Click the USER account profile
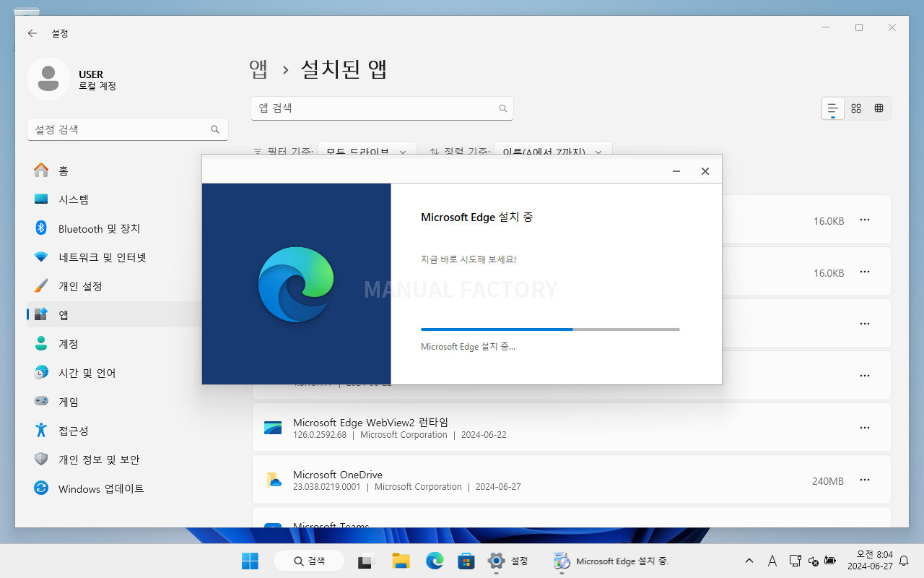 [72, 79]
